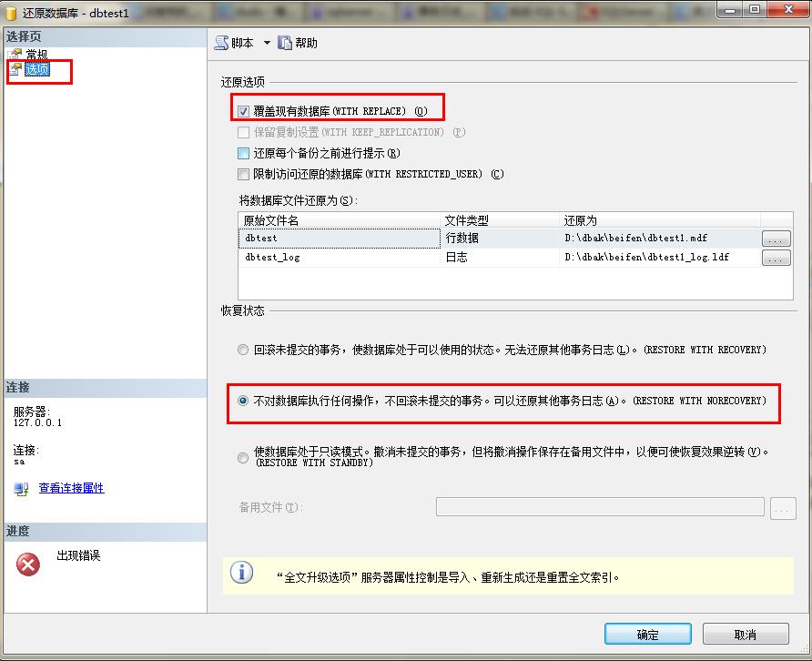The width and height of the screenshot is (812, 661).
Task: Click the server address 127.0.0.1
Action: tap(37, 422)
